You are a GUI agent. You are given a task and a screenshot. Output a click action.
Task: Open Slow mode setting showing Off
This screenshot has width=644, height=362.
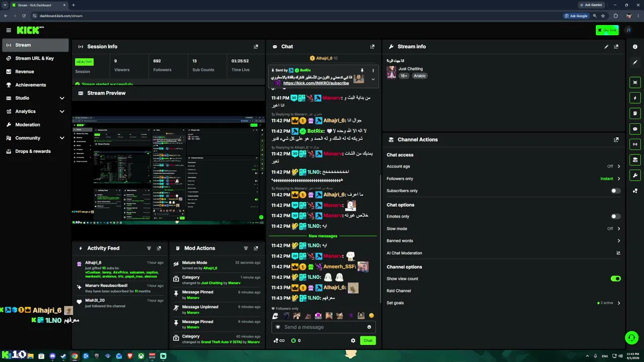[504, 229]
